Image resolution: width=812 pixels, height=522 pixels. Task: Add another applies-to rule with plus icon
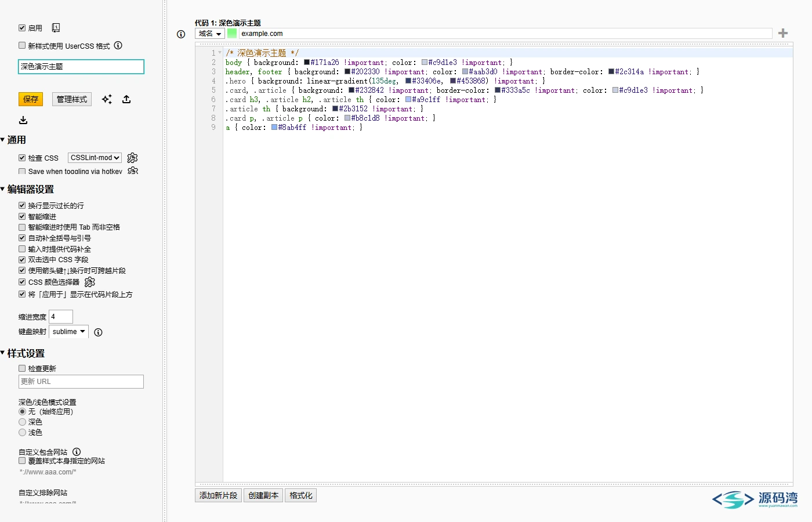pos(783,33)
